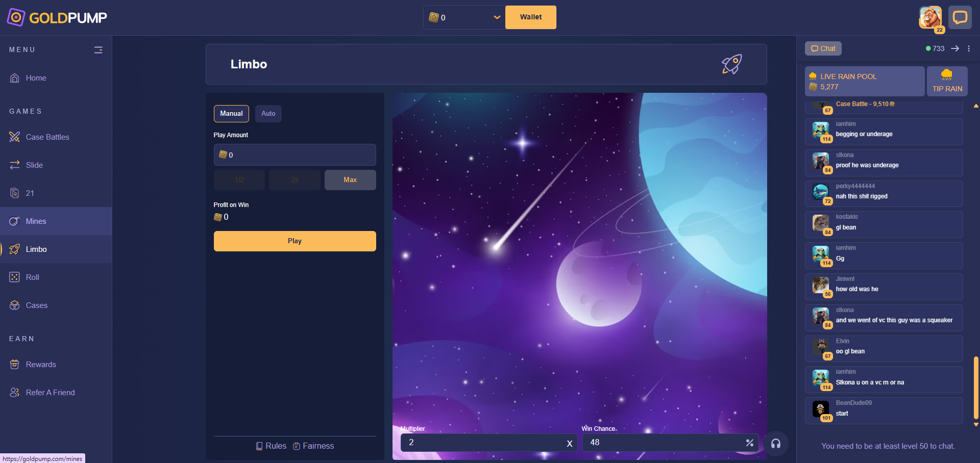
Task: Click the Multiplier input field
Action: [488, 443]
